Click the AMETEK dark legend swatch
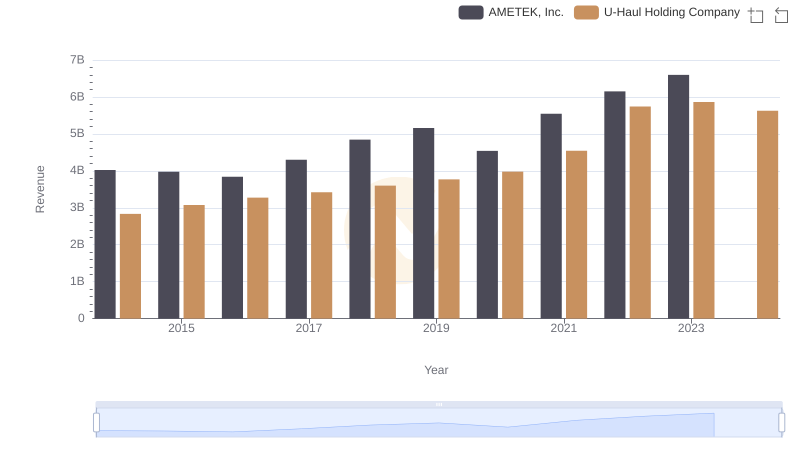 [x=471, y=12]
